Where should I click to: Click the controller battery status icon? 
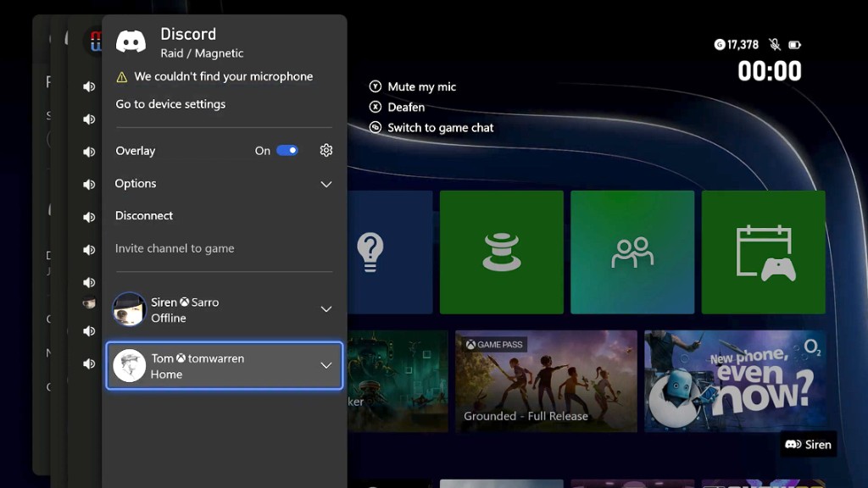795,45
